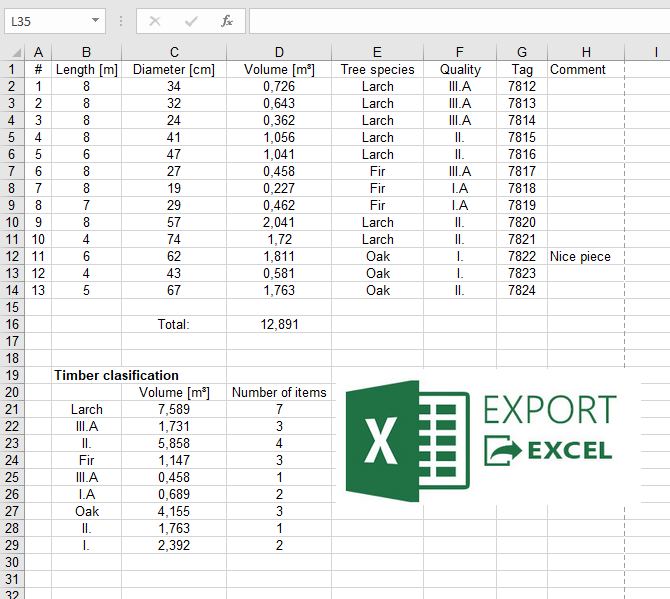Click the Name Box showing L35

click(x=55, y=21)
